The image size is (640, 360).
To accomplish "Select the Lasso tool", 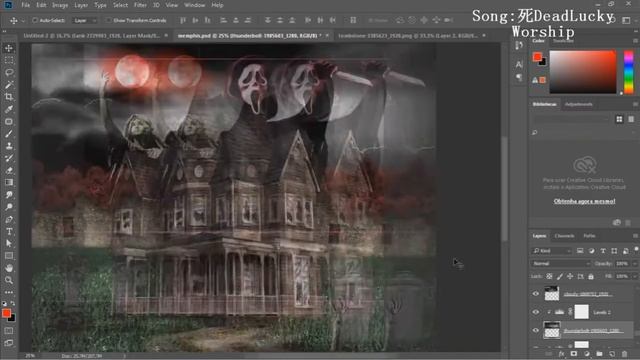I will [9, 73].
